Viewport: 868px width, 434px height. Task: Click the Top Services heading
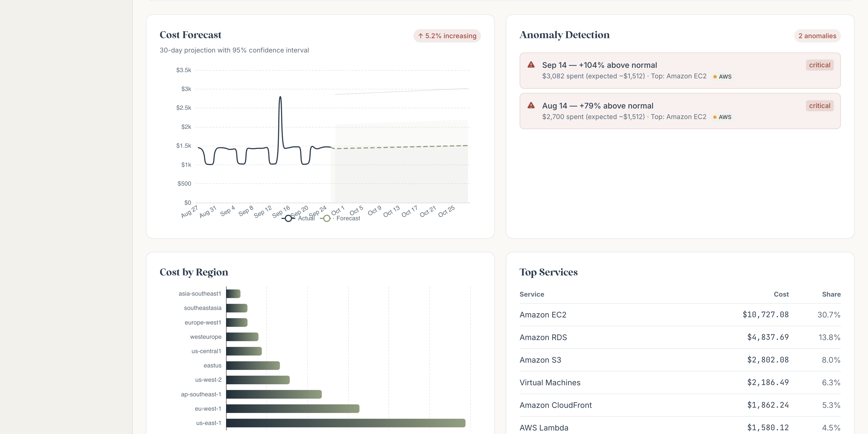tap(549, 272)
